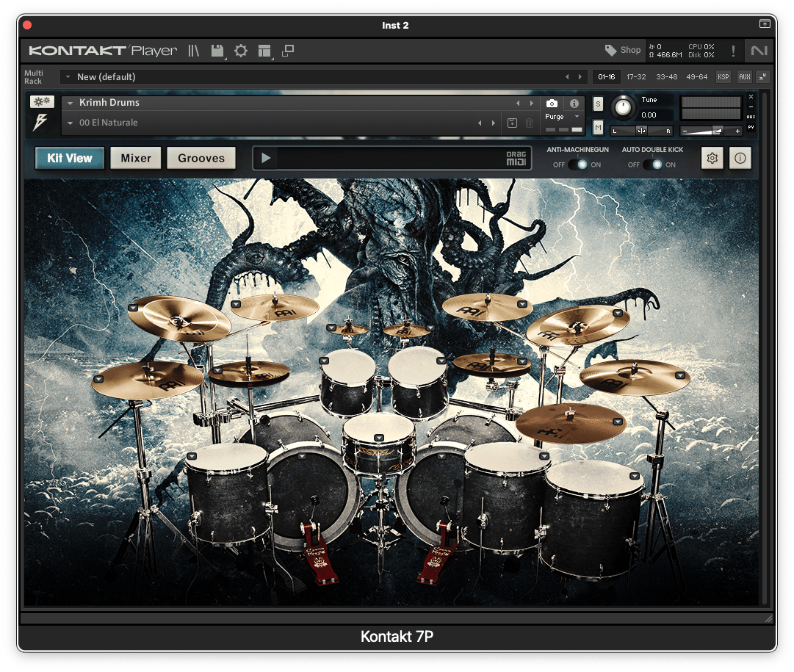This screenshot has height=672, width=794.
Task: Remove the instrument with small X button
Action: 751,96
